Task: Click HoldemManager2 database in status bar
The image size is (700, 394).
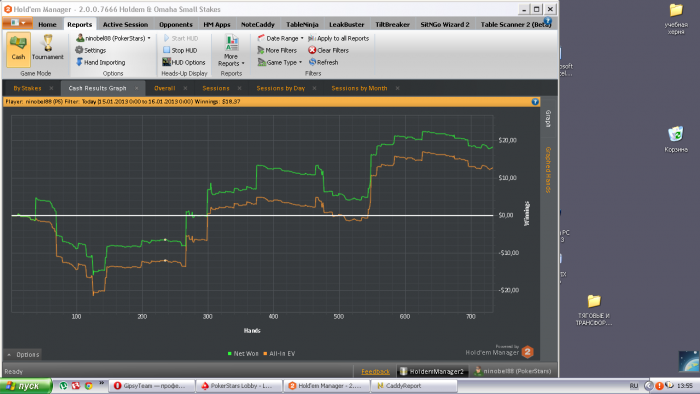Action: tap(432, 371)
